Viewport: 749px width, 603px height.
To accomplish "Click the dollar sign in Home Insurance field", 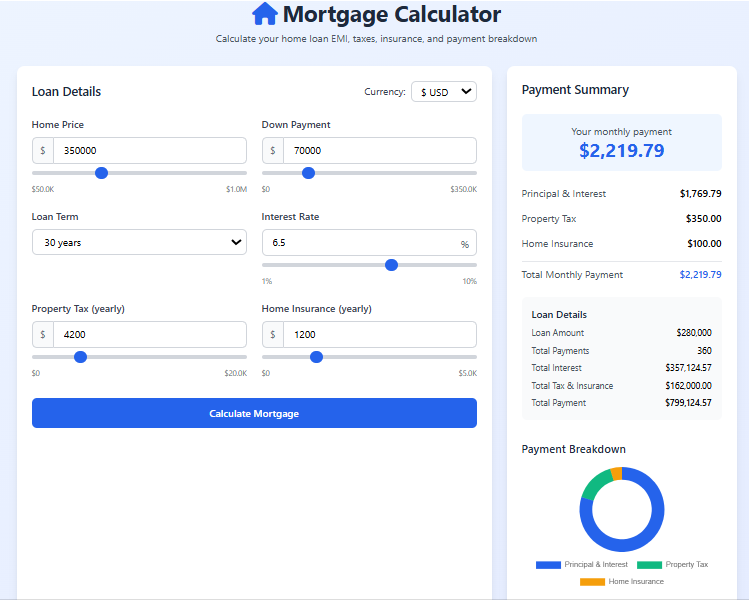I will pyautogui.click(x=273, y=335).
